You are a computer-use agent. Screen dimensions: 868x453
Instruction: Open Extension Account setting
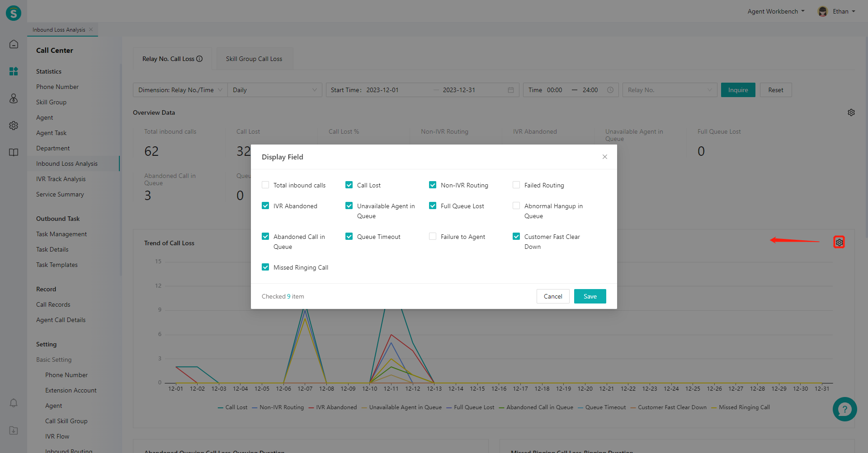click(x=71, y=390)
